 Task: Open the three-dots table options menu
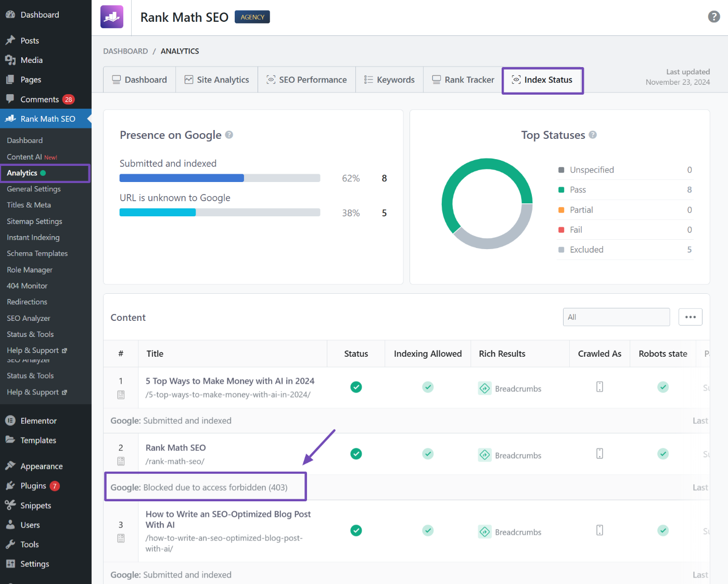pos(691,317)
